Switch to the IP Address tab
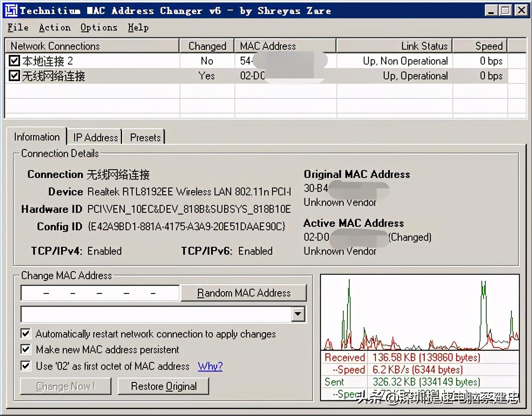 (95, 137)
